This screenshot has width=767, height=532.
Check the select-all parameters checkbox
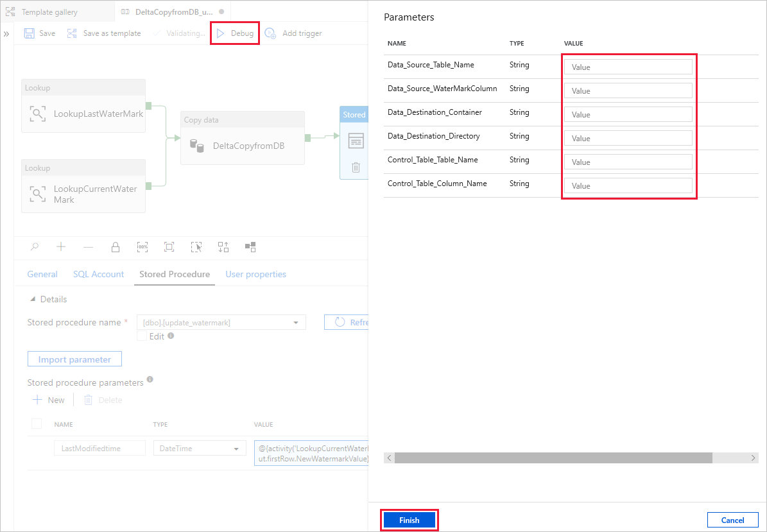tap(37, 424)
